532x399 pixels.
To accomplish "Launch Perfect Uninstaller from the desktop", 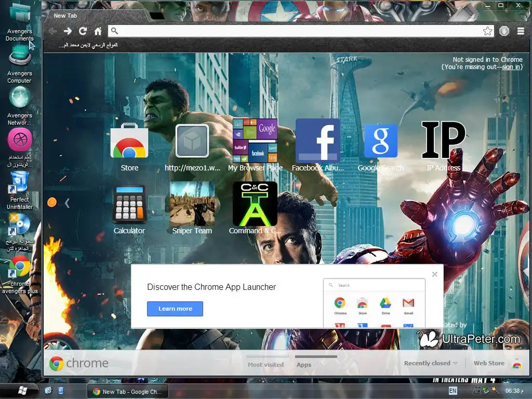I will coord(20,191).
